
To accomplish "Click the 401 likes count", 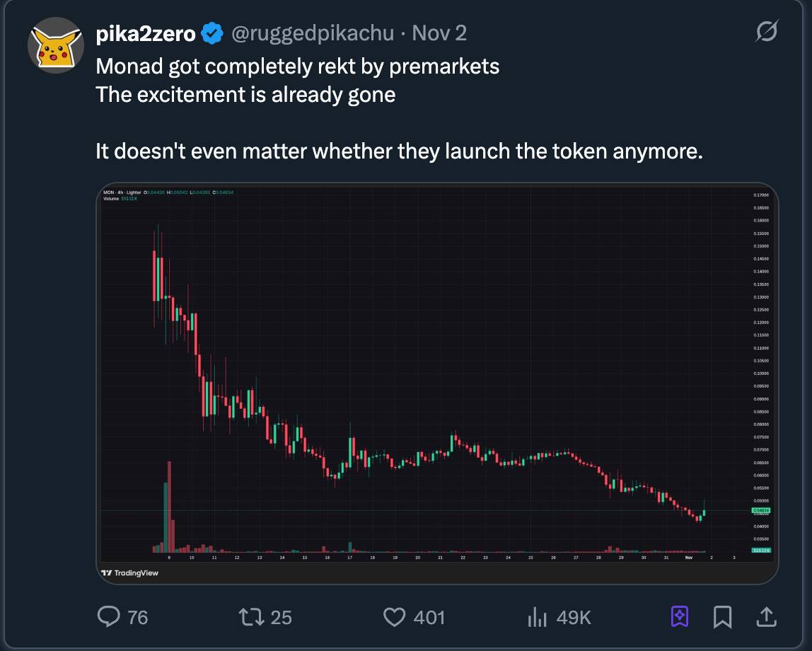I will (429, 618).
